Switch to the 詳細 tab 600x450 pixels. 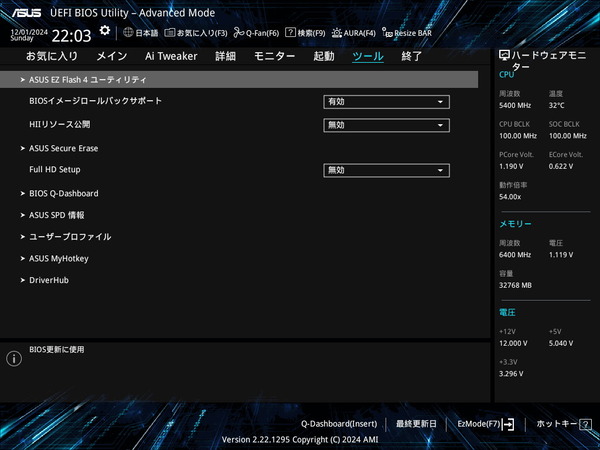pyautogui.click(x=225, y=56)
